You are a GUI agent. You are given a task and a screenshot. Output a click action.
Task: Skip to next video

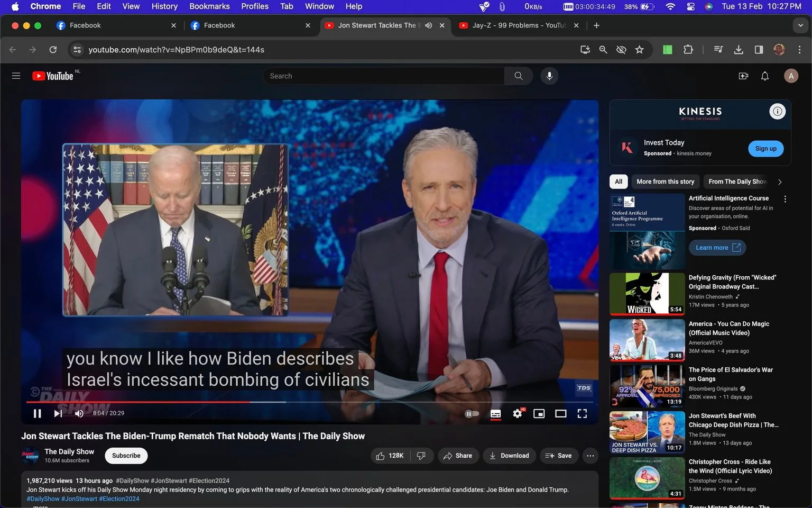click(x=58, y=414)
